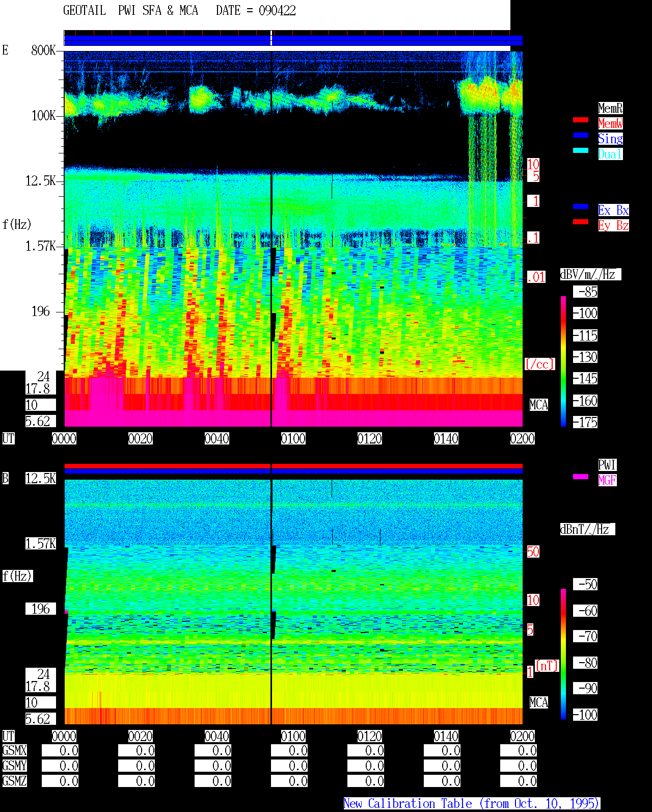This screenshot has width=652, height=812.
Task: Click the 0100 UT label under E plot
Action: click(x=293, y=438)
